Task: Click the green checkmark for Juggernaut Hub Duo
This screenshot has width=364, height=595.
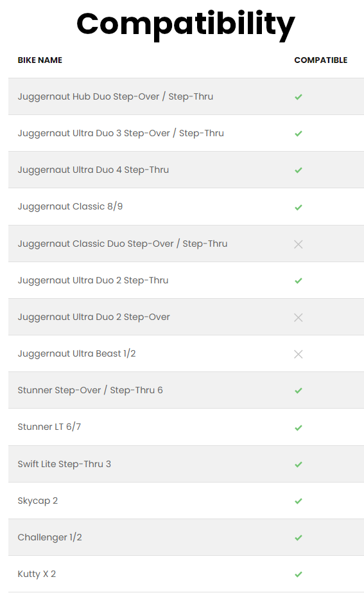Action: click(x=299, y=97)
